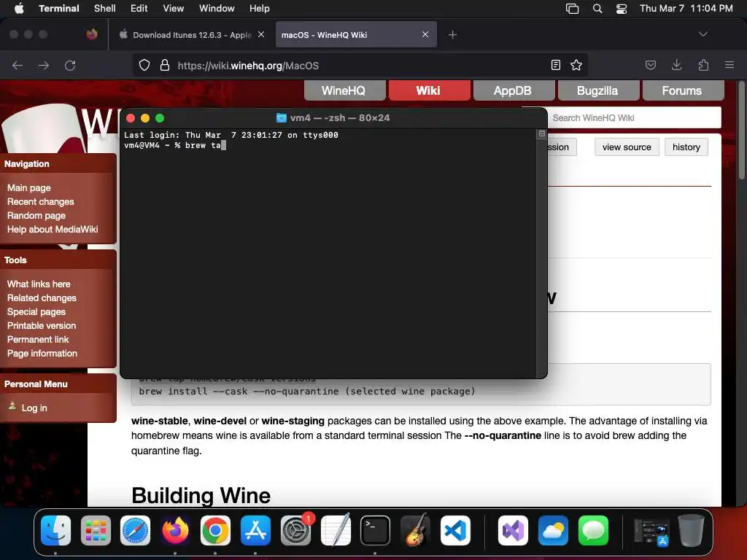Open the Apple menu

point(19,9)
